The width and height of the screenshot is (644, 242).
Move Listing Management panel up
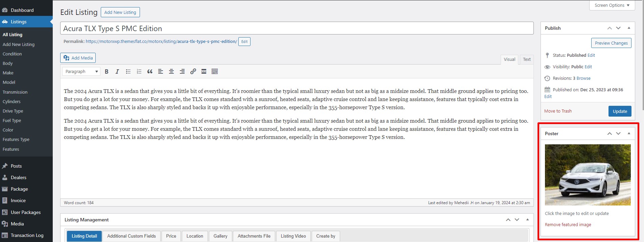coord(508,220)
